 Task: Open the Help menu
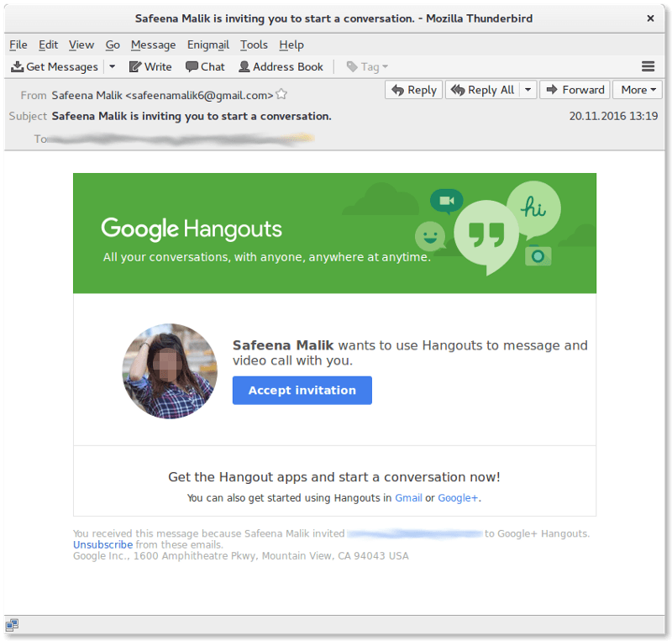(x=291, y=45)
